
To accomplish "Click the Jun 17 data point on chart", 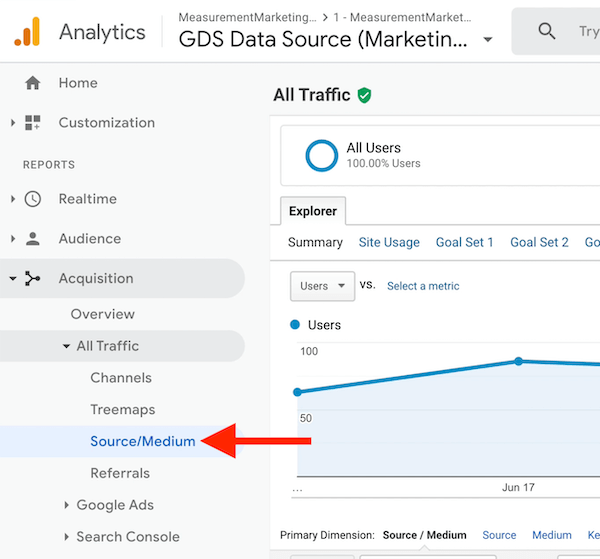I will click(518, 361).
